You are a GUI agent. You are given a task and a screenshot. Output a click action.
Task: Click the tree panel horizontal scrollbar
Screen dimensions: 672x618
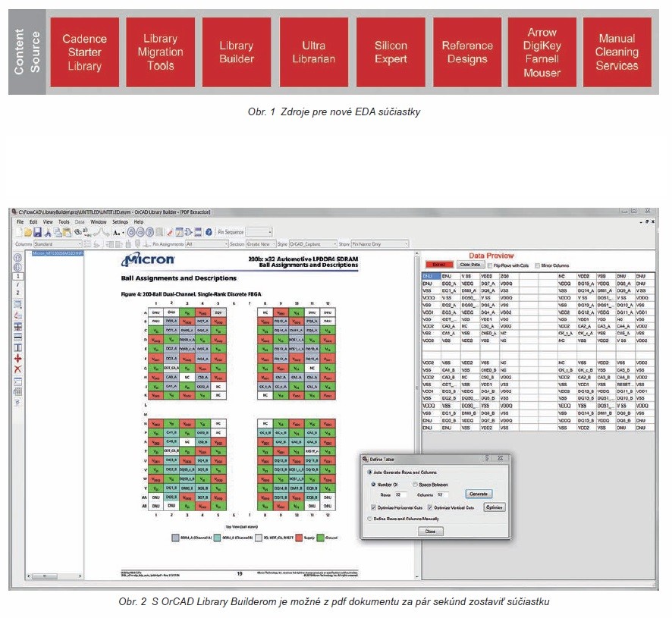(x=55, y=576)
